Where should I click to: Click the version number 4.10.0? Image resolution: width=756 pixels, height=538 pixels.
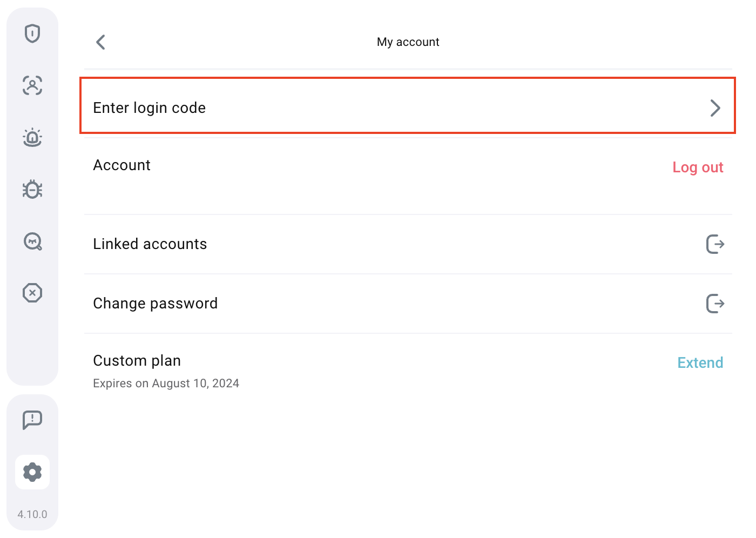tap(32, 514)
